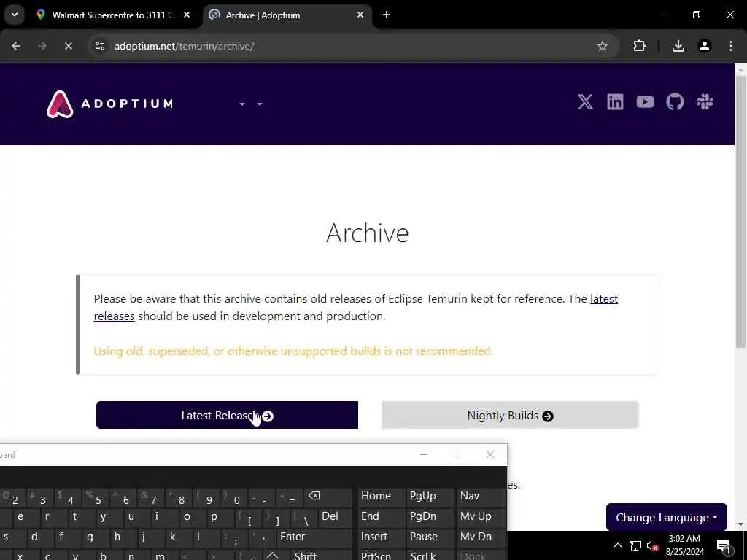The width and height of the screenshot is (747, 560).
Task: Click the Nightly Builds button
Action: click(x=510, y=415)
